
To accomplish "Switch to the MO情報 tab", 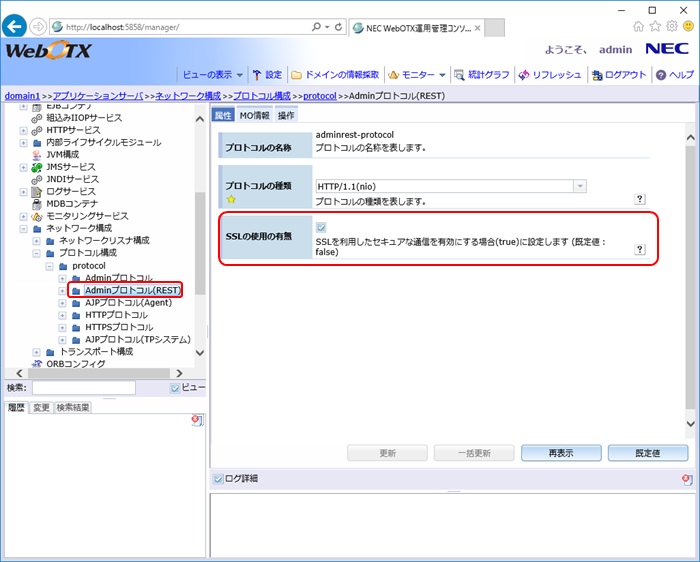I will (255, 115).
